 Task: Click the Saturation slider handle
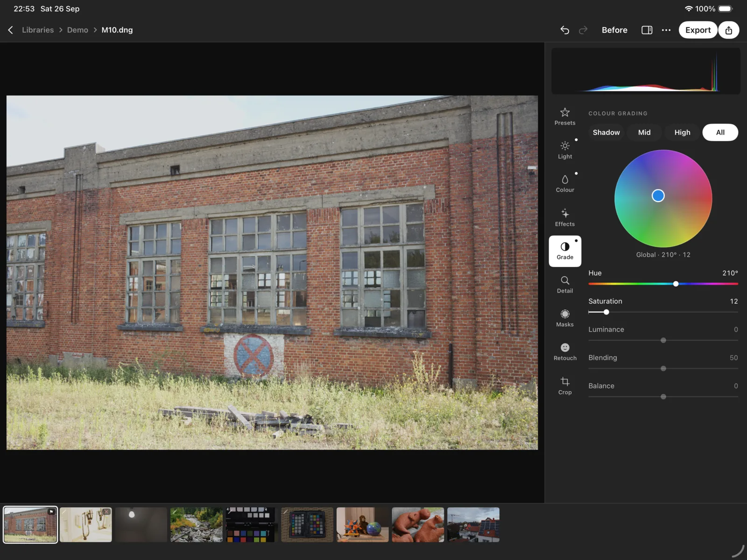pos(606,312)
